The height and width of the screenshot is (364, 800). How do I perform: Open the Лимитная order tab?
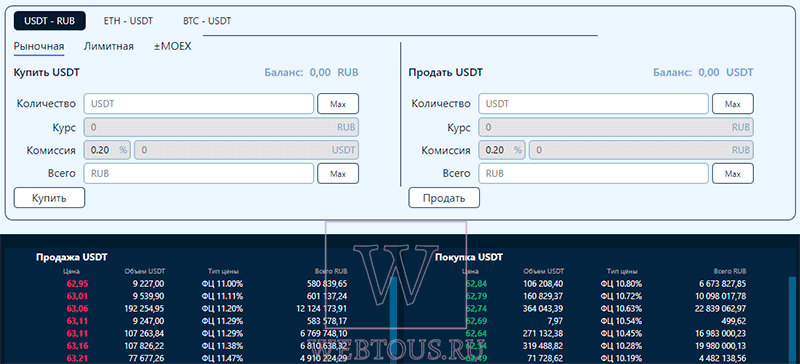[x=109, y=46]
